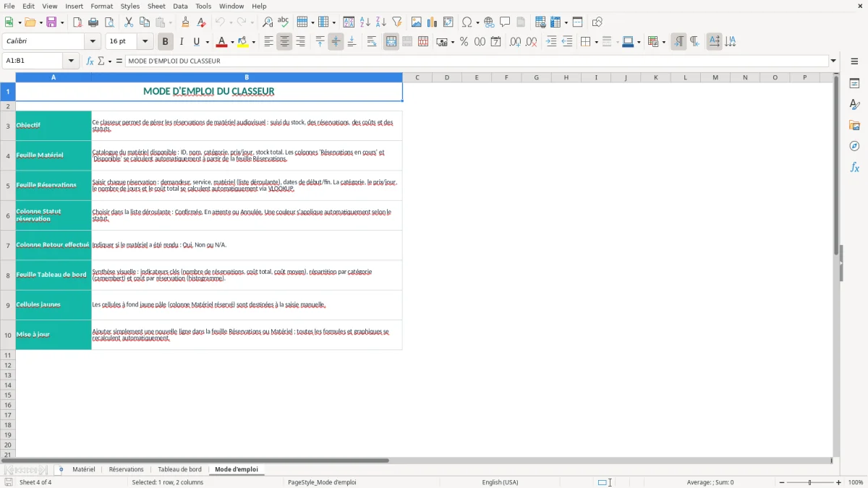
Task: Export directly as PDF
Action: (x=77, y=22)
